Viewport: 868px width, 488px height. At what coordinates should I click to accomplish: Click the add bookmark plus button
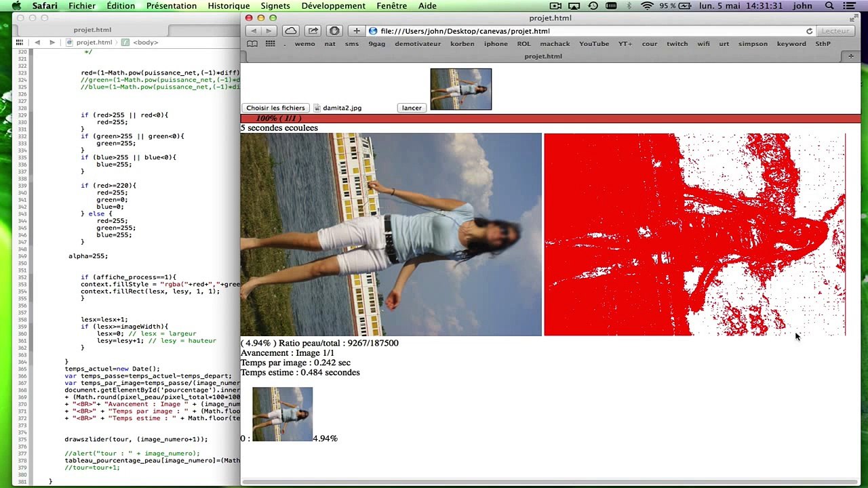tap(356, 31)
